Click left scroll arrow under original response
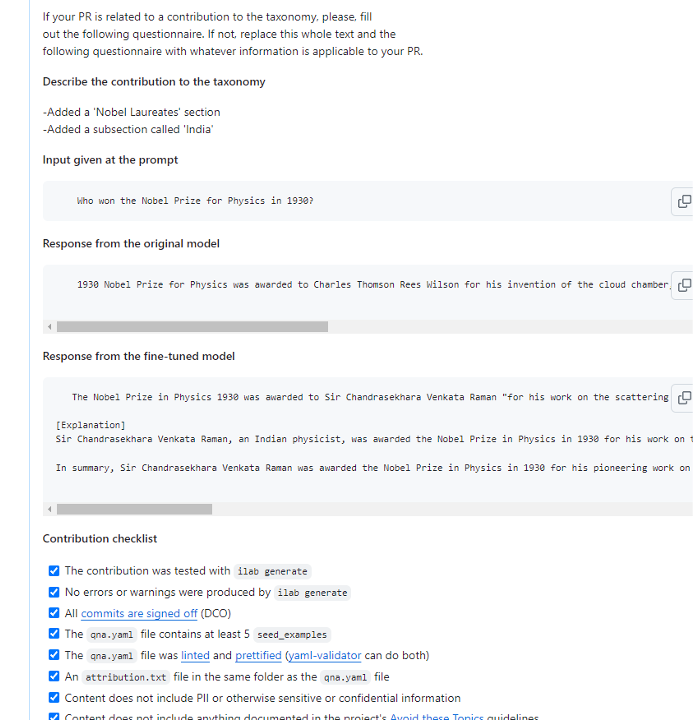This screenshot has height=720, width=693. tap(49, 327)
